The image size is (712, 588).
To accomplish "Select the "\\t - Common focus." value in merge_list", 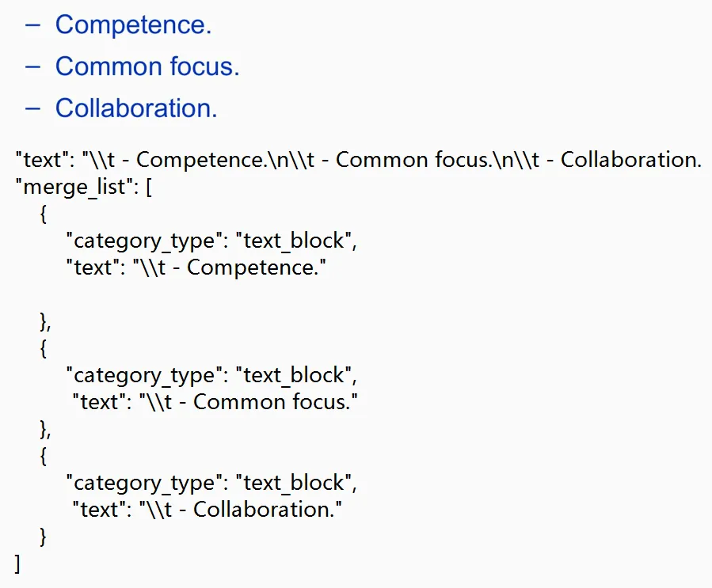I will (x=249, y=402).
